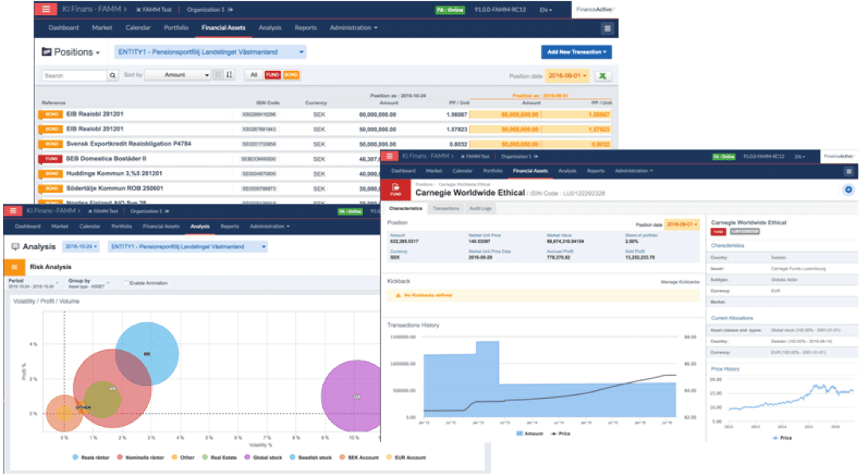Click Positions heading folder icon
The height and width of the screenshot is (476, 868).
[x=47, y=52]
